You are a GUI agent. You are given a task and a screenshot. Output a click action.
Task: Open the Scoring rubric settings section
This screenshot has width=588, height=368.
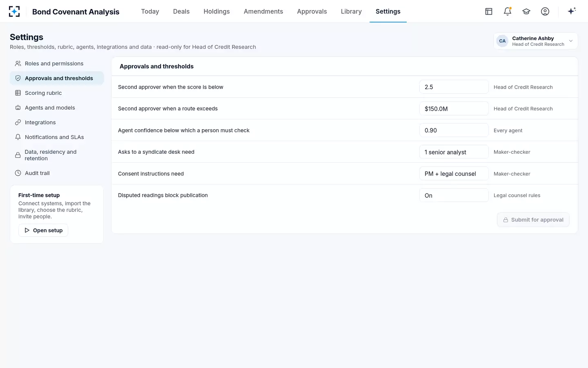(x=57, y=93)
